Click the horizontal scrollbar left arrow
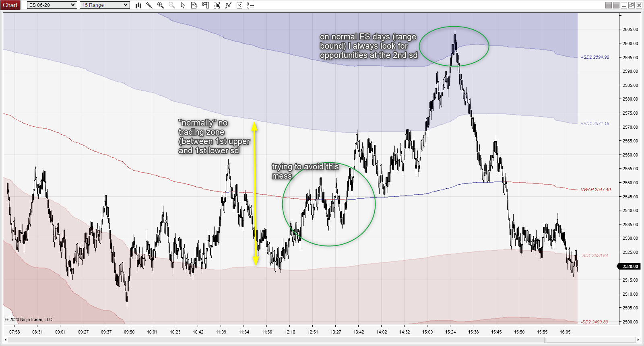Screen dimensions: 644x346 click(6, 340)
